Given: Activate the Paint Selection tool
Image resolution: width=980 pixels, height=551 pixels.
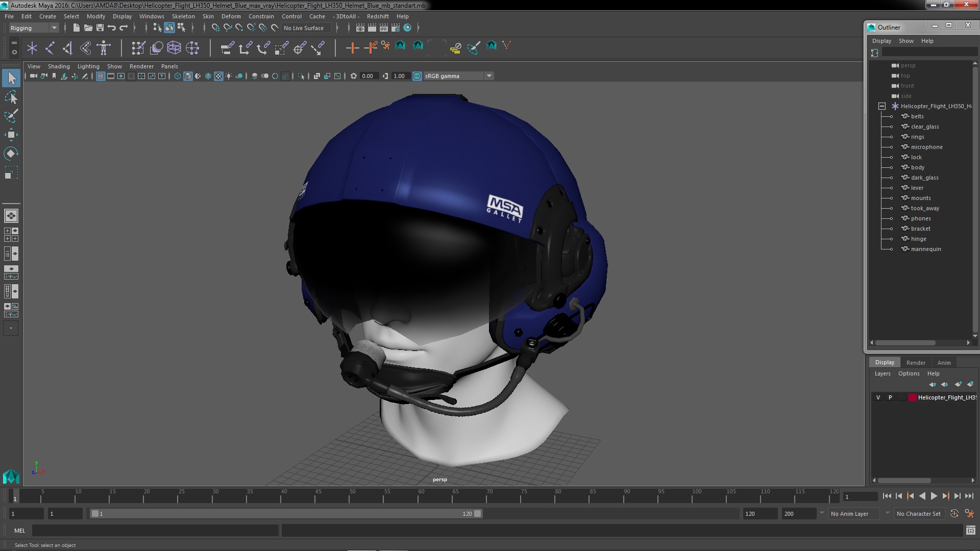Looking at the screenshot, I should pos(11,116).
